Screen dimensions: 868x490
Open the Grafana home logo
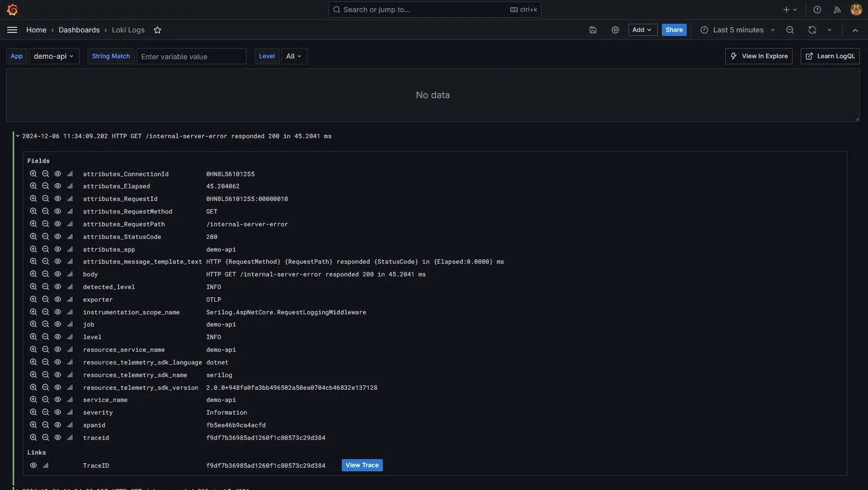(12, 10)
